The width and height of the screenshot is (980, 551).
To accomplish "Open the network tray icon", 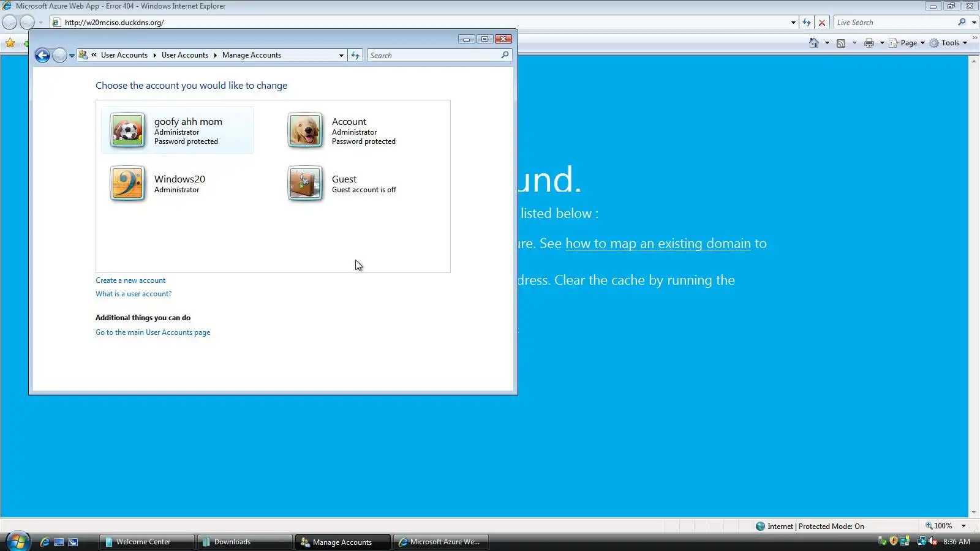I will coord(921,541).
